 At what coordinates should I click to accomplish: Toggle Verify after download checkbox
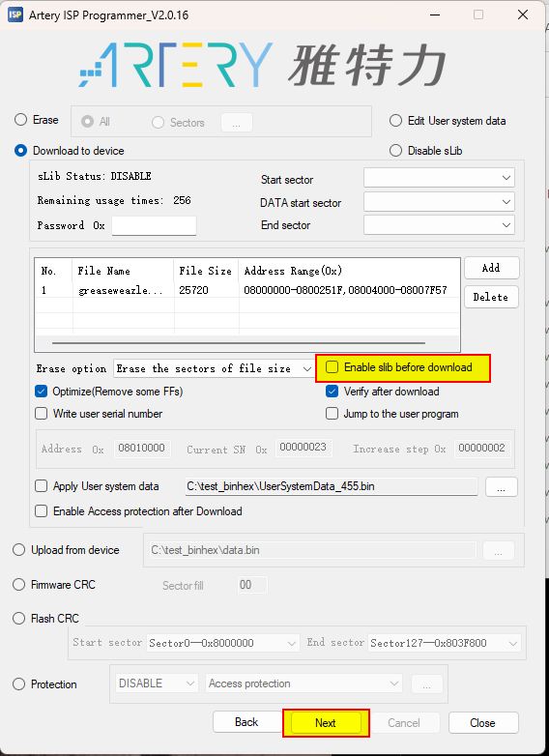pos(332,391)
